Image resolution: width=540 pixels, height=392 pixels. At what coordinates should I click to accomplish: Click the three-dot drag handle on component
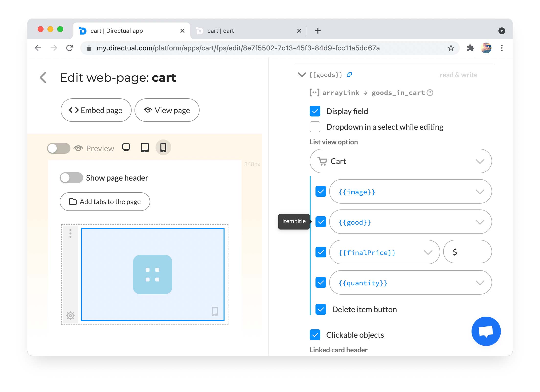(70, 233)
